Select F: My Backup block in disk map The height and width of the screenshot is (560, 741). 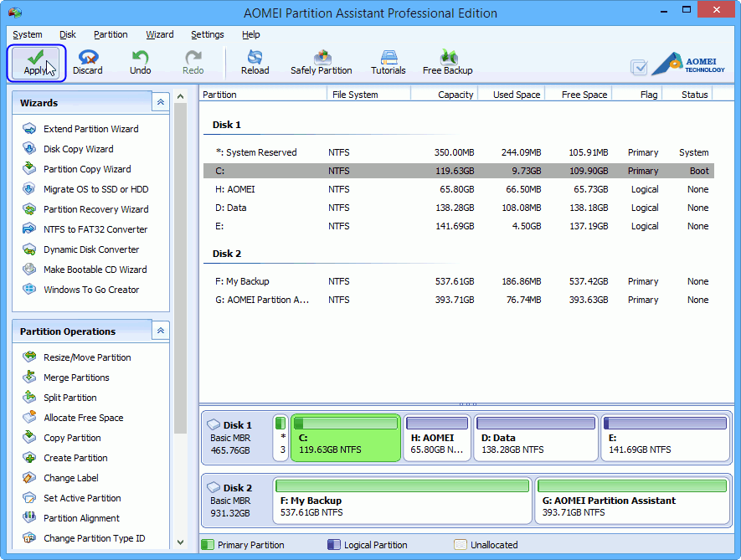tap(402, 501)
